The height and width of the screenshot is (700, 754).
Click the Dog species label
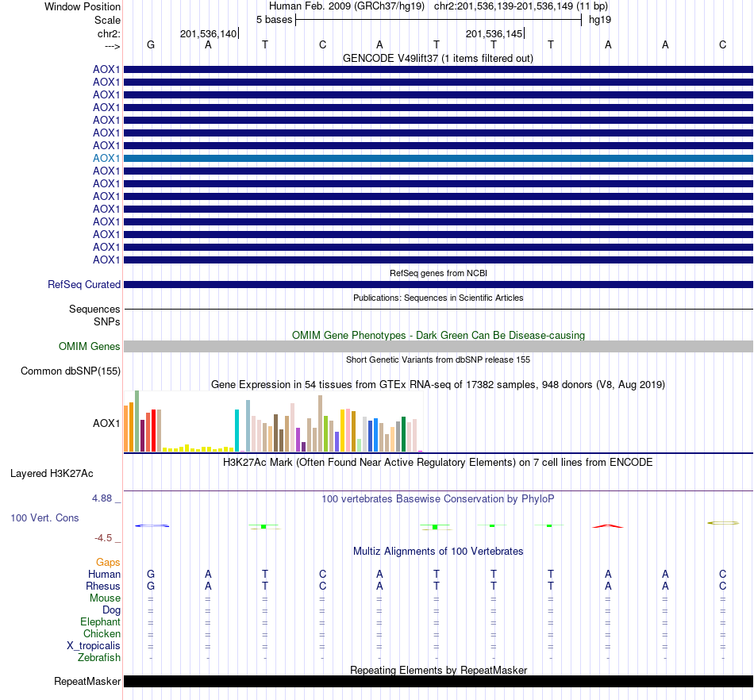pos(111,610)
